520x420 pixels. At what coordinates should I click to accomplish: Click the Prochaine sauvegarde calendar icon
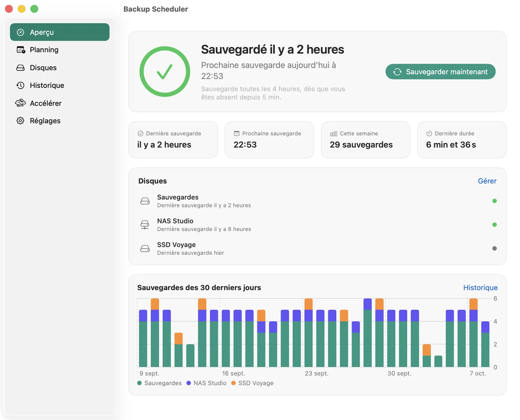coord(237,134)
